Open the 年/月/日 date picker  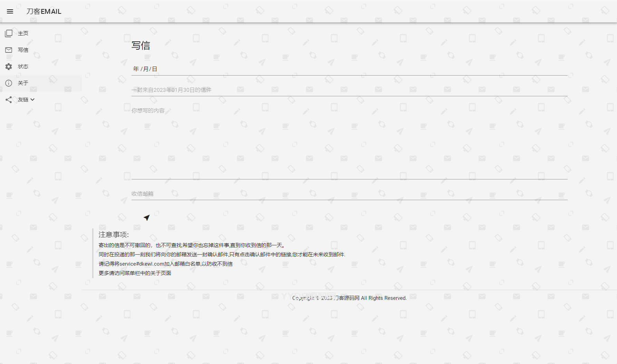click(x=144, y=68)
